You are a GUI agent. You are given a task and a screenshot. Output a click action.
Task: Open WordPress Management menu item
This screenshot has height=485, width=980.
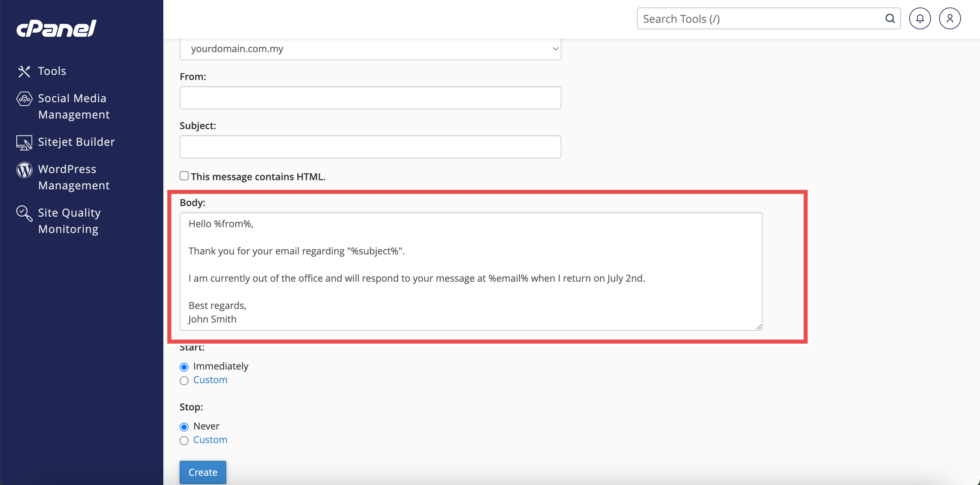coord(74,177)
